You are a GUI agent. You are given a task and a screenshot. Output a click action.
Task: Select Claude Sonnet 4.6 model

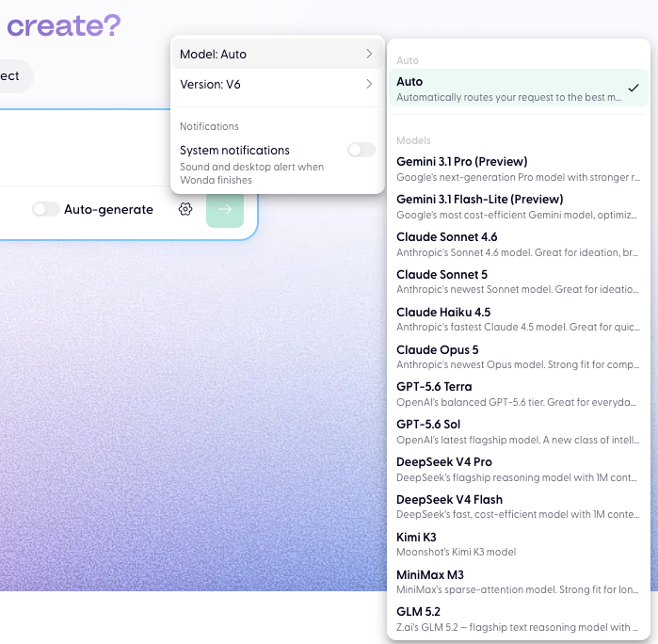(x=519, y=244)
